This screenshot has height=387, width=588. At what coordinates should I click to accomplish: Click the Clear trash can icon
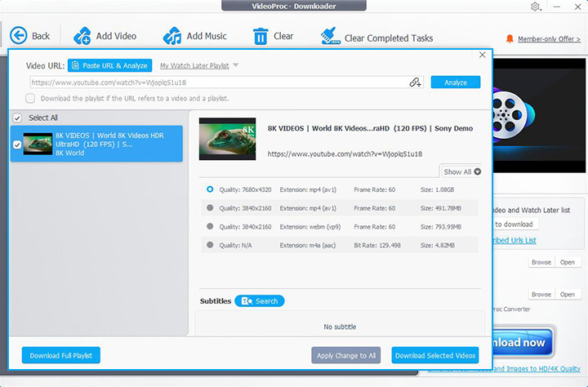pos(261,37)
